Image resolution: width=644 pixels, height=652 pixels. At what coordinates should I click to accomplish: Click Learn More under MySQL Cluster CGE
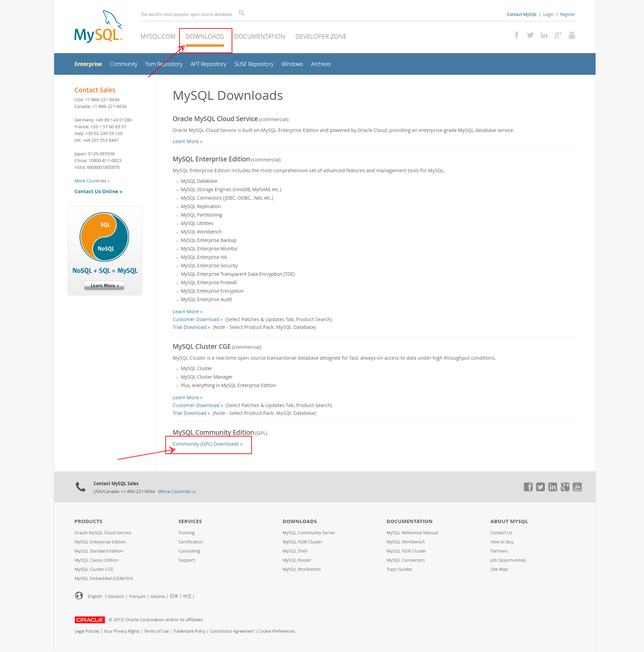pos(187,398)
